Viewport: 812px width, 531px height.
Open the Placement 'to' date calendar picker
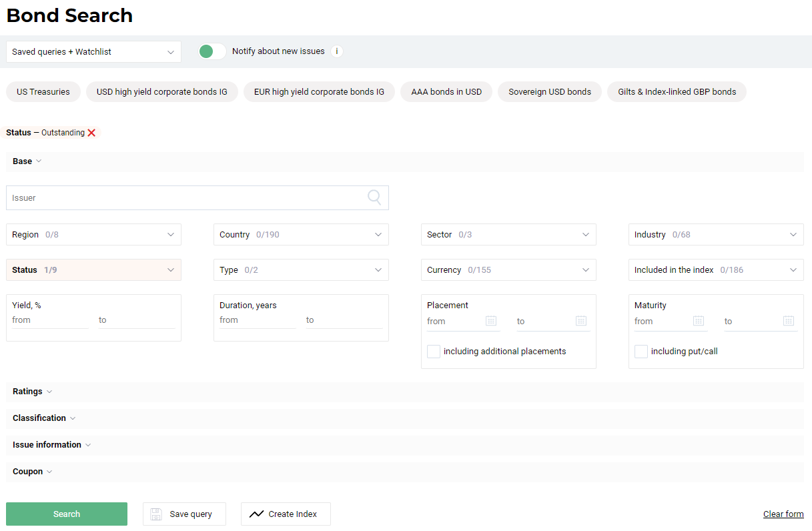point(580,321)
